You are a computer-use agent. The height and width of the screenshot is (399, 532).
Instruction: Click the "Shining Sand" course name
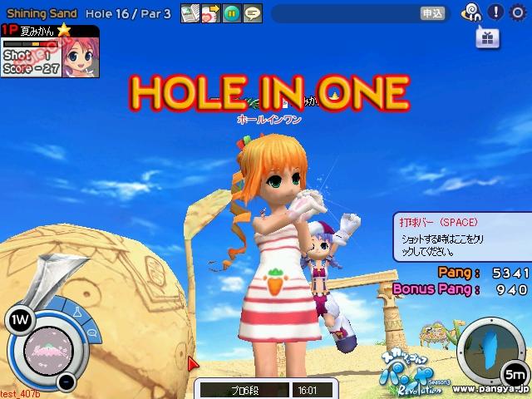42,13
